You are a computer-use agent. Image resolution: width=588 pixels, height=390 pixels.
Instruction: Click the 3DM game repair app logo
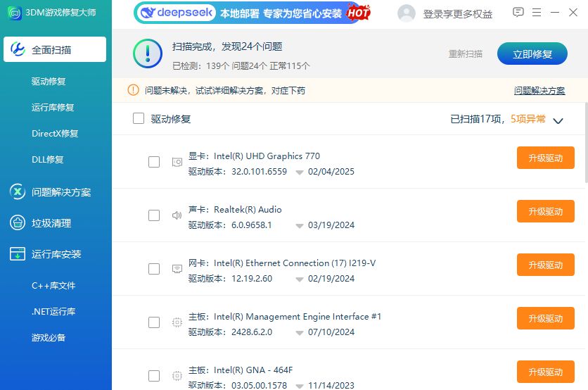click(15, 13)
